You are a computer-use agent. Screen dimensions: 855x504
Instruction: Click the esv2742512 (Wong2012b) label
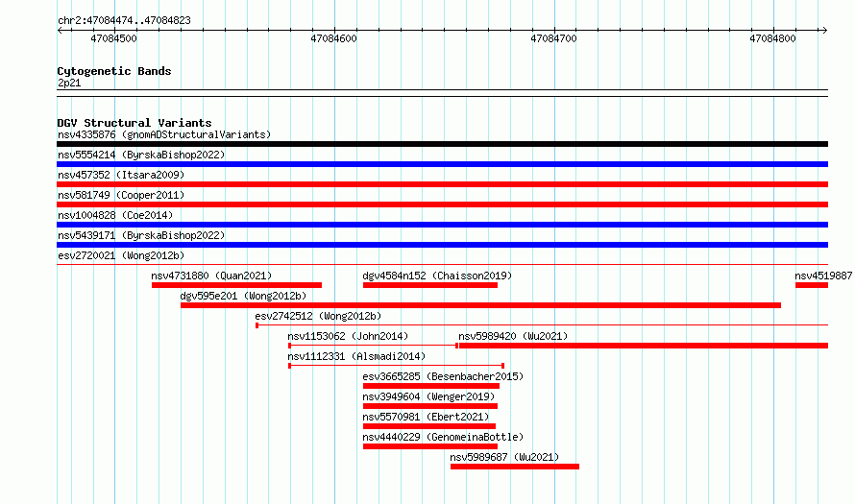click(318, 316)
